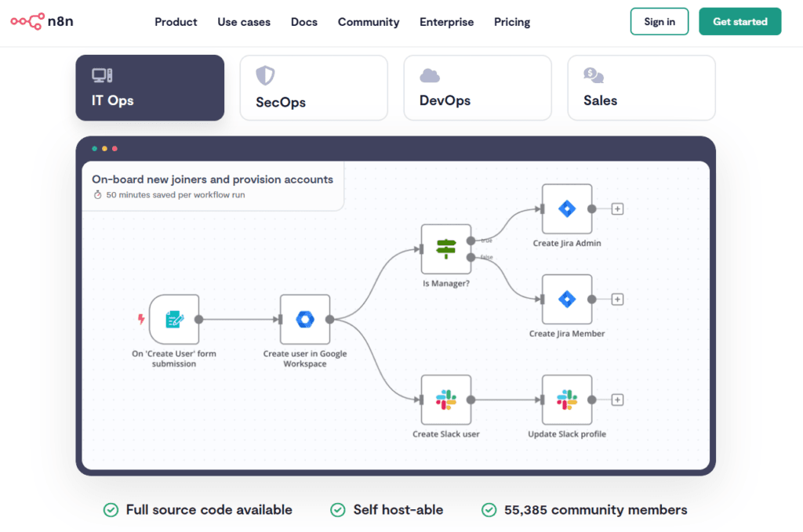Switch to the DevOps tab
The width and height of the screenshot is (803, 532).
478,88
